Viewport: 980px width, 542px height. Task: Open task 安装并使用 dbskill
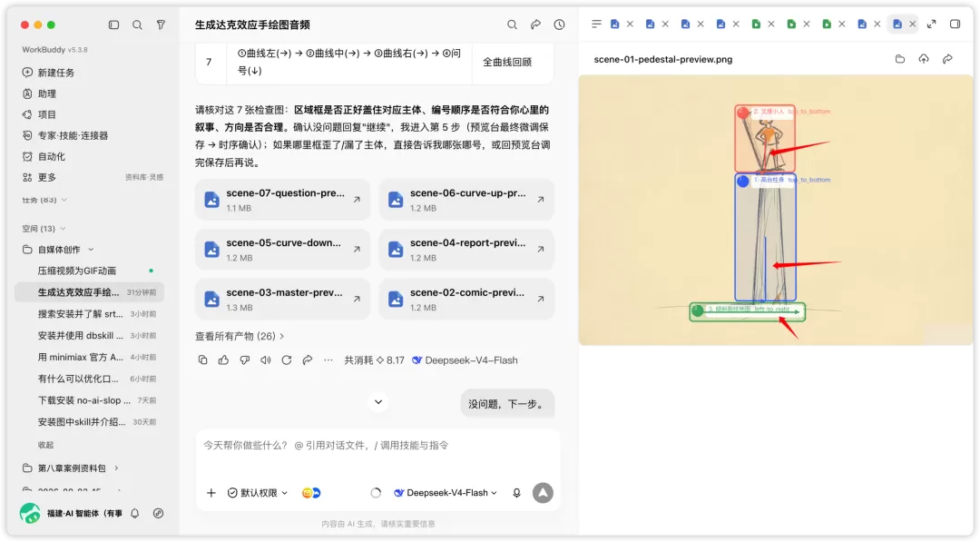89,336
